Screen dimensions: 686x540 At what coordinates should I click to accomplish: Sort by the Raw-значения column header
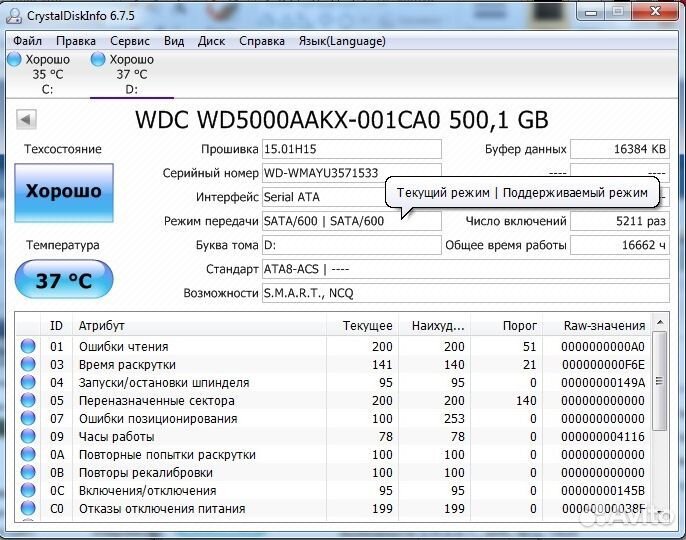tap(596, 326)
